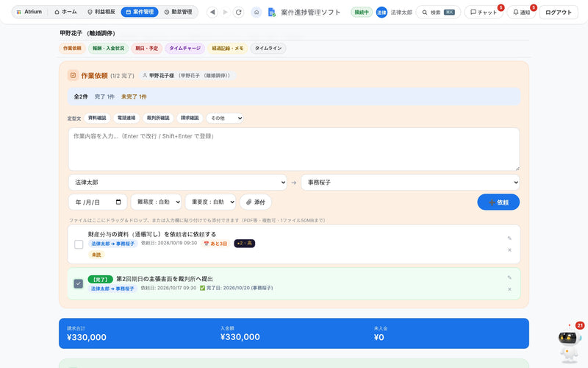Open the 利益相反 menu tab
The image size is (588, 368).
[x=101, y=12]
